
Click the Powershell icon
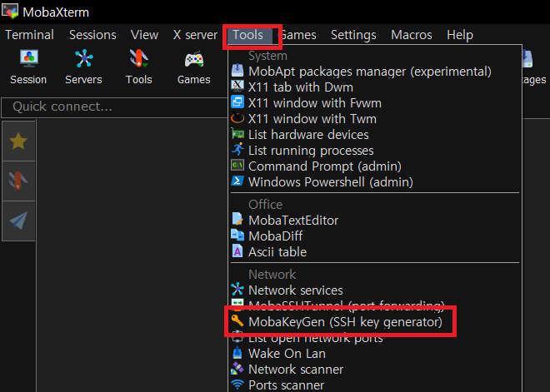[237, 181]
